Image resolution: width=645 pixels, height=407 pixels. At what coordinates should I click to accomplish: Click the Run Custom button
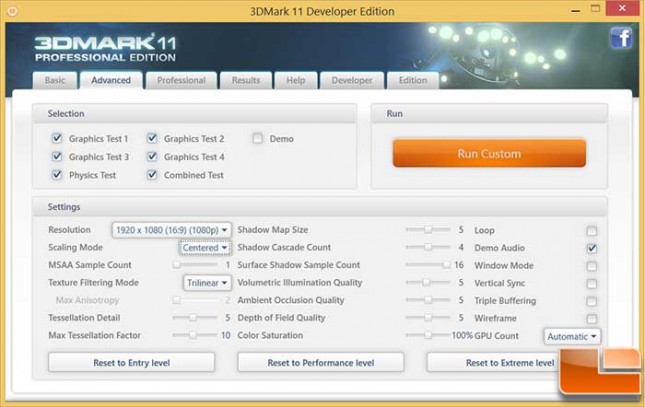(x=489, y=153)
